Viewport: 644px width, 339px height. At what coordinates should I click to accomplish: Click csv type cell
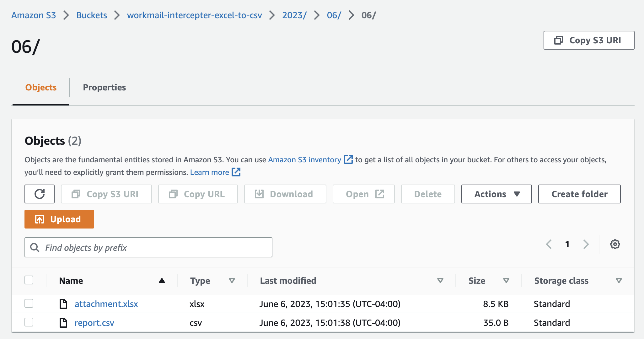pyautogui.click(x=196, y=323)
